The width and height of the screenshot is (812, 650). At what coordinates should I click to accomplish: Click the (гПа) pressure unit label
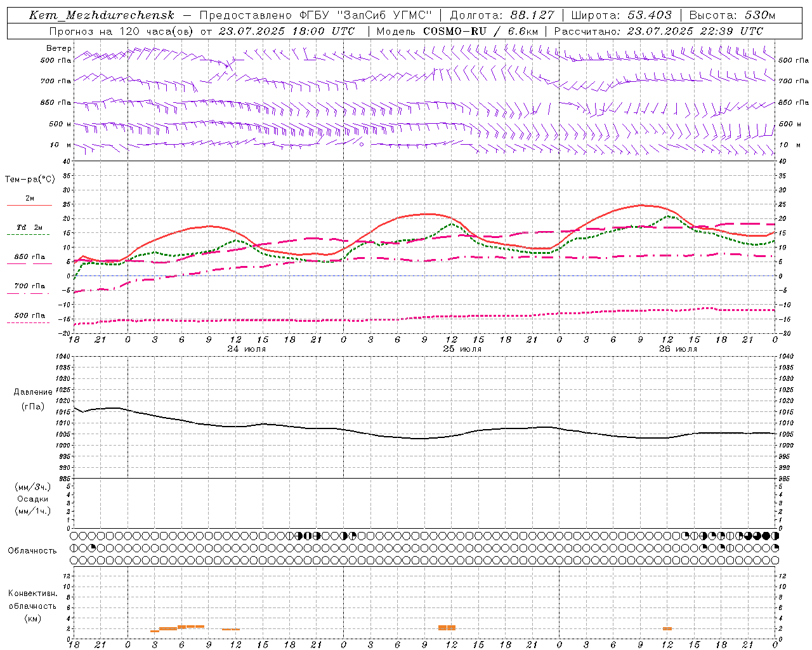click(33, 407)
